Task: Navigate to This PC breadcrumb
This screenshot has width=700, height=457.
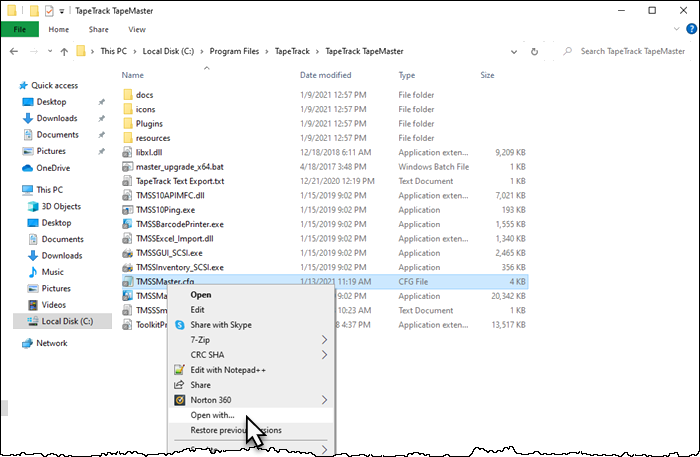Action: pos(113,51)
